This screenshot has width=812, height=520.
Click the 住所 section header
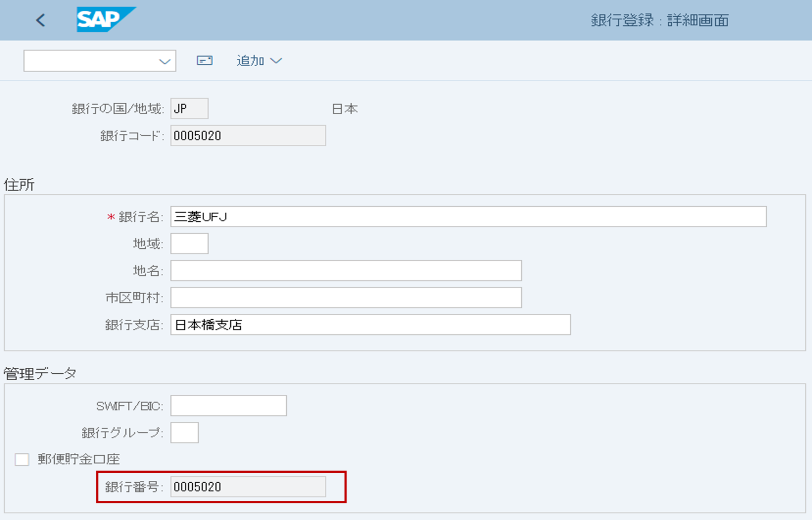[x=18, y=184]
